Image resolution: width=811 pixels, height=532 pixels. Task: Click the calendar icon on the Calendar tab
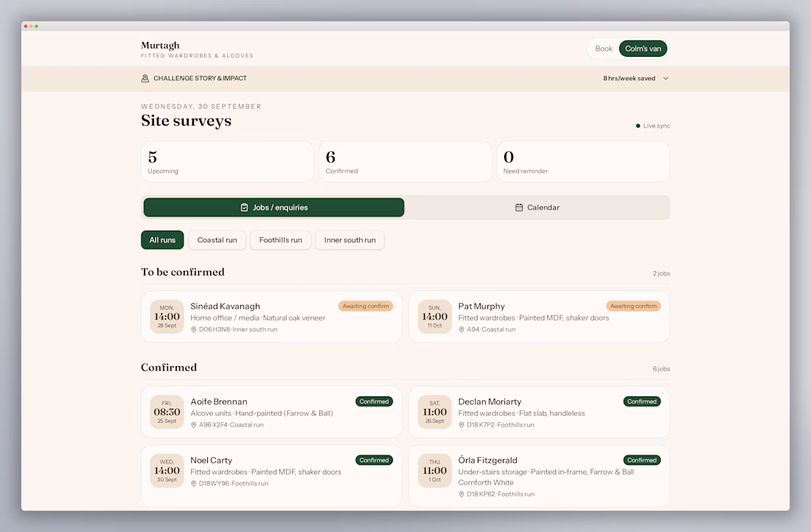click(x=519, y=207)
